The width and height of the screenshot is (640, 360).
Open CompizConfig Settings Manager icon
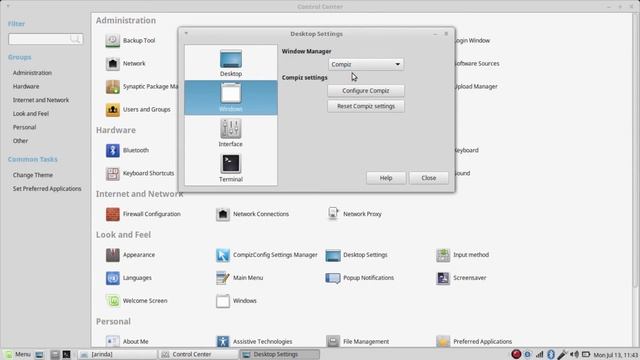(x=222, y=255)
